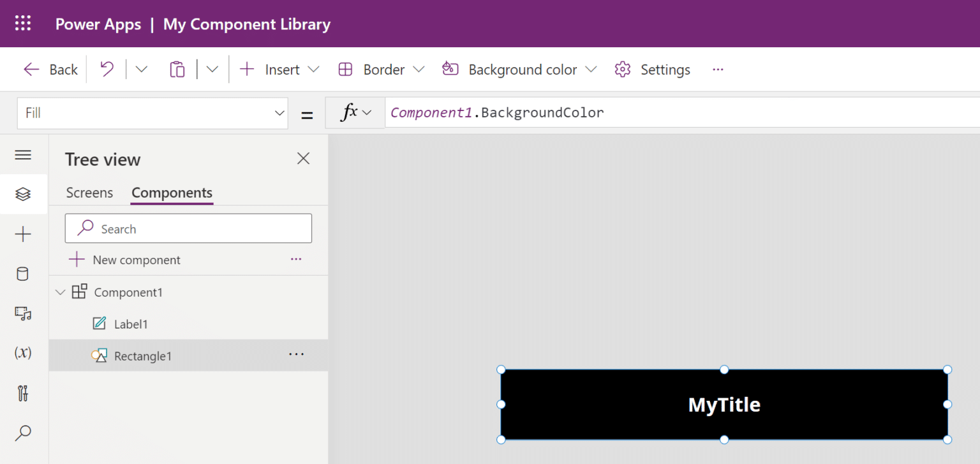Open the toolbar overflow menu
Screen dimensions: 980x464
coord(718,69)
